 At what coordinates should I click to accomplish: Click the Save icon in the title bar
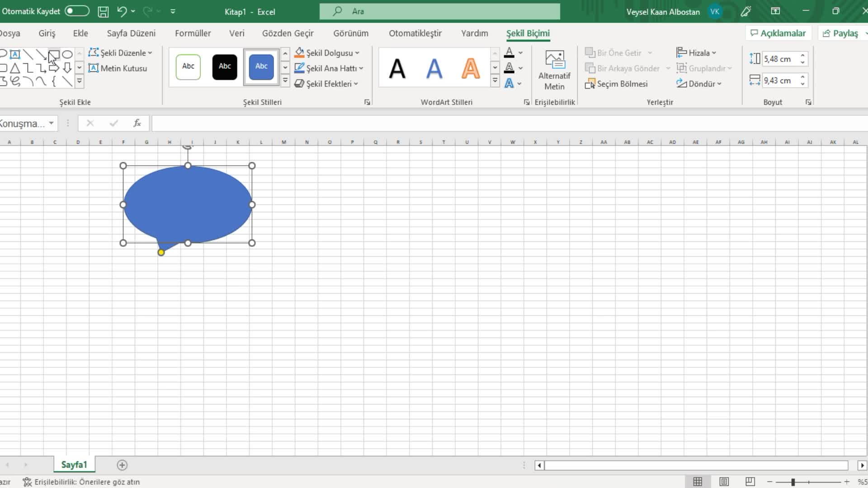coord(103,12)
